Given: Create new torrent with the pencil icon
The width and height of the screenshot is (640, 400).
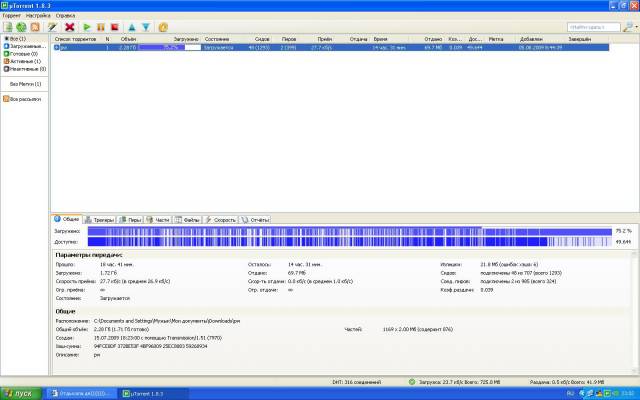Looking at the screenshot, I should pos(52,27).
